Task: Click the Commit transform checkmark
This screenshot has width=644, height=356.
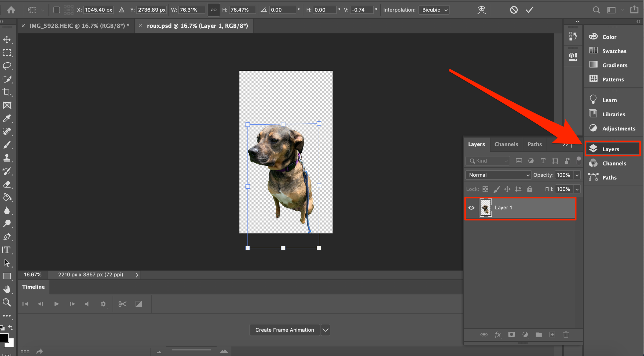Action: tap(530, 9)
